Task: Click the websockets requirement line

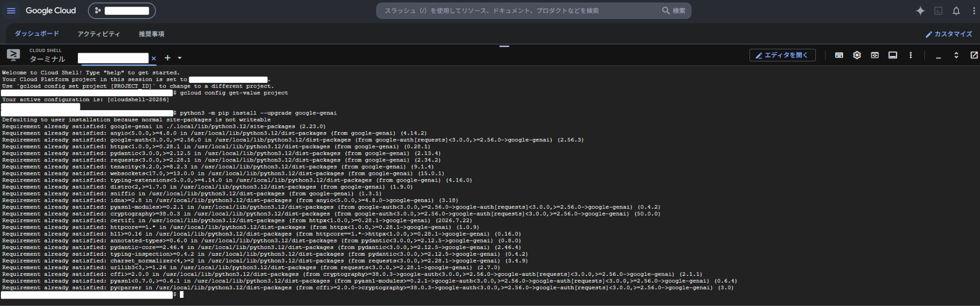Action: pyautogui.click(x=223, y=173)
